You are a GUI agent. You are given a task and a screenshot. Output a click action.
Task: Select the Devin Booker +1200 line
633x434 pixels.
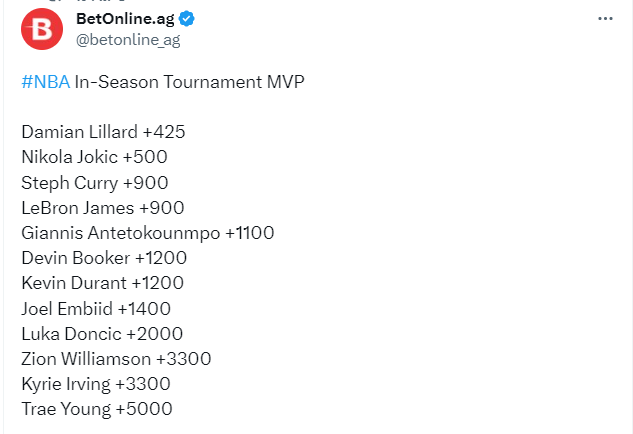[103, 258]
